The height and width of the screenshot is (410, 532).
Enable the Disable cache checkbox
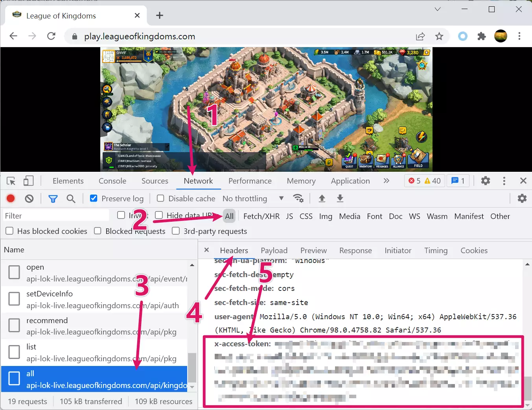[160, 198]
